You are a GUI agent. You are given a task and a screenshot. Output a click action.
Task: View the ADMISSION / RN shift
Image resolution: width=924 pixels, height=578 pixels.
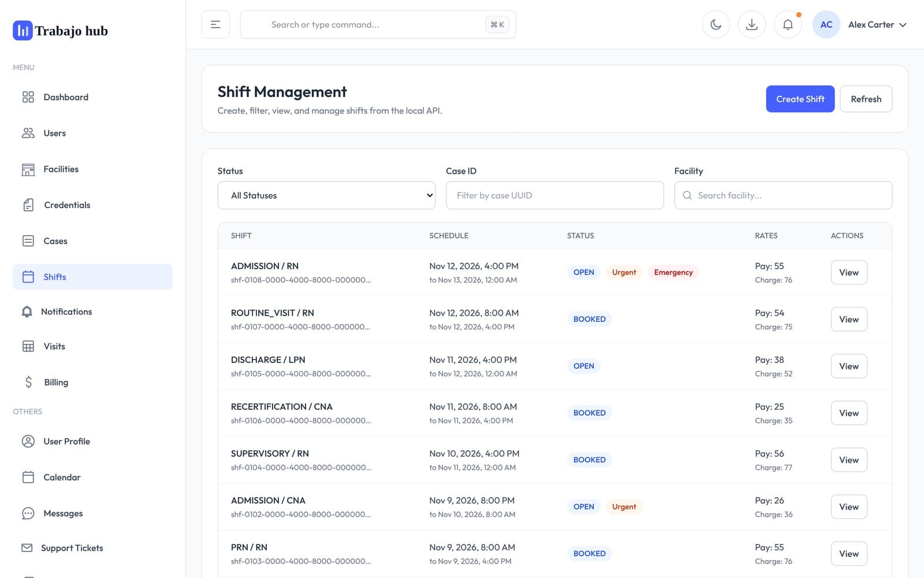click(x=849, y=272)
